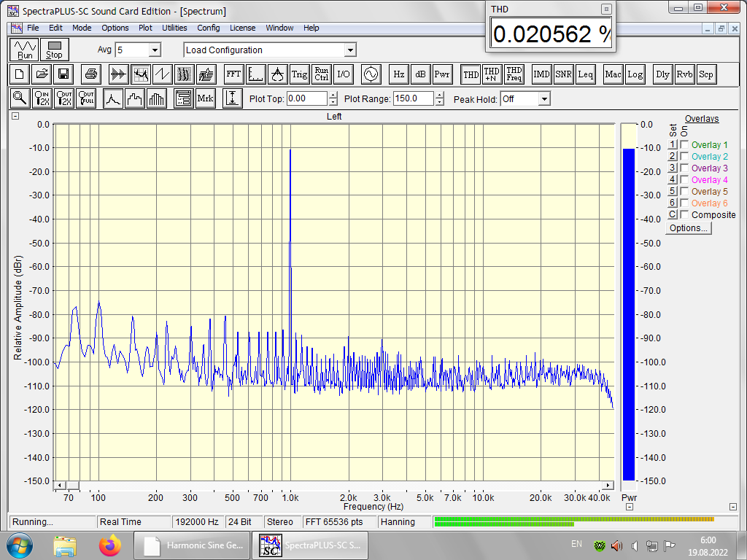
Task: Click in the Plot Range input field
Action: 413,99
